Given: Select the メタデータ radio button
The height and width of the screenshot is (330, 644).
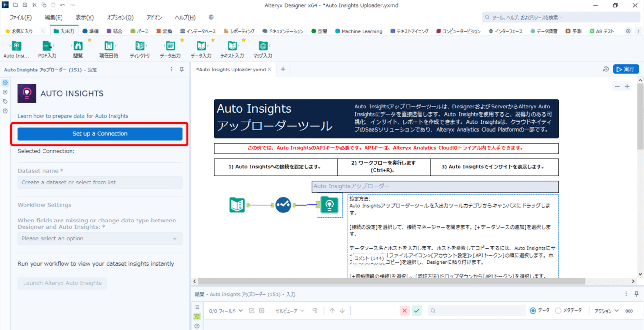Looking at the screenshot, I should (x=558, y=311).
